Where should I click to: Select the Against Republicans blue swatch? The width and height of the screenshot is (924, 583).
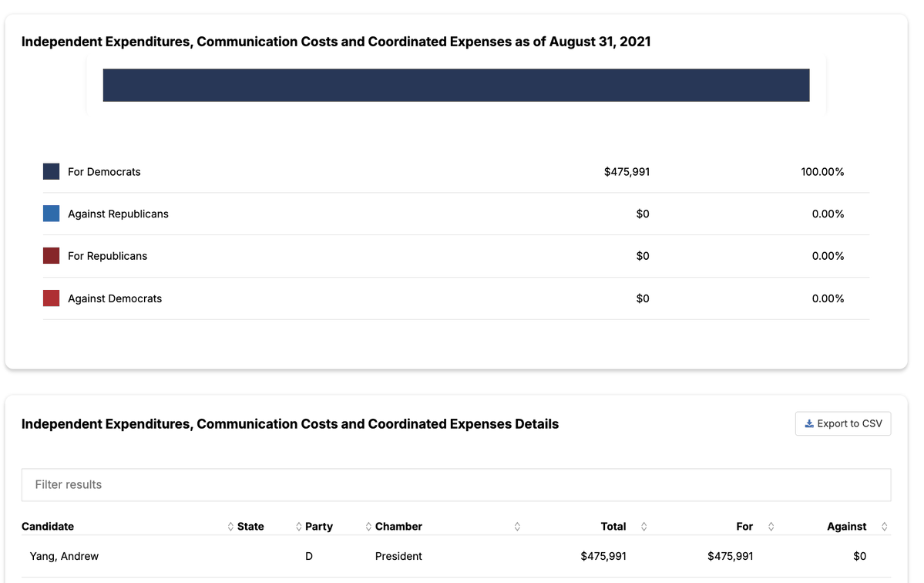pyautogui.click(x=52, y=214)
